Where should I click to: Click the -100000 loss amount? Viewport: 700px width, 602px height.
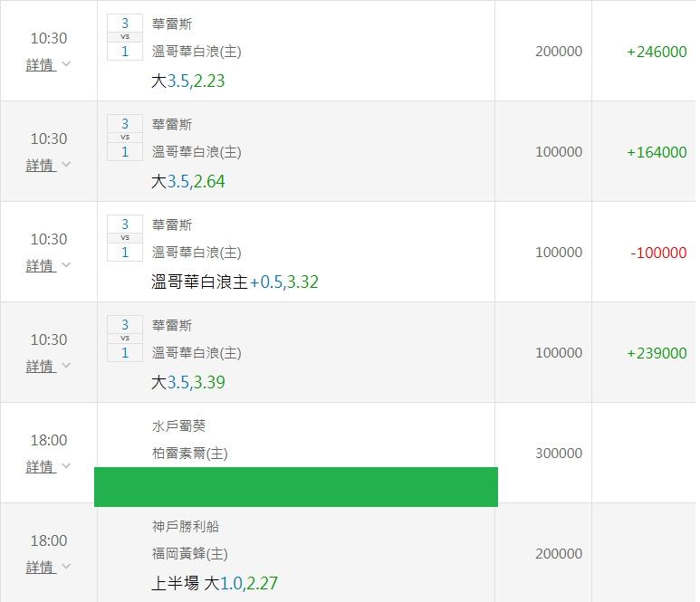(658, 253)
